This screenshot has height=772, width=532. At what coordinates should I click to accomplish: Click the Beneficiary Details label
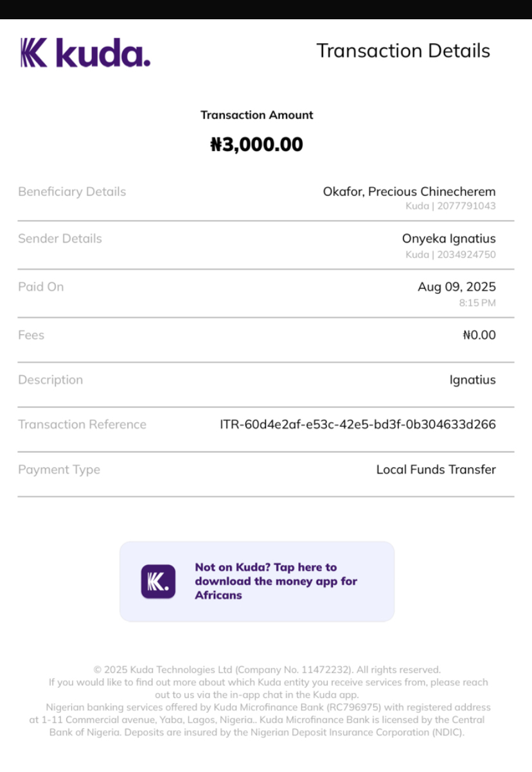pos(72,192)
